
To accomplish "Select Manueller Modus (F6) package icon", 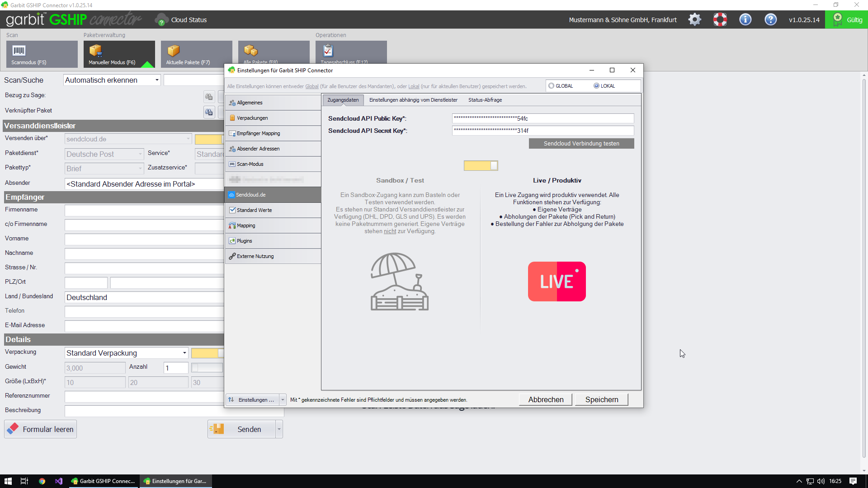I will [96, 50].
